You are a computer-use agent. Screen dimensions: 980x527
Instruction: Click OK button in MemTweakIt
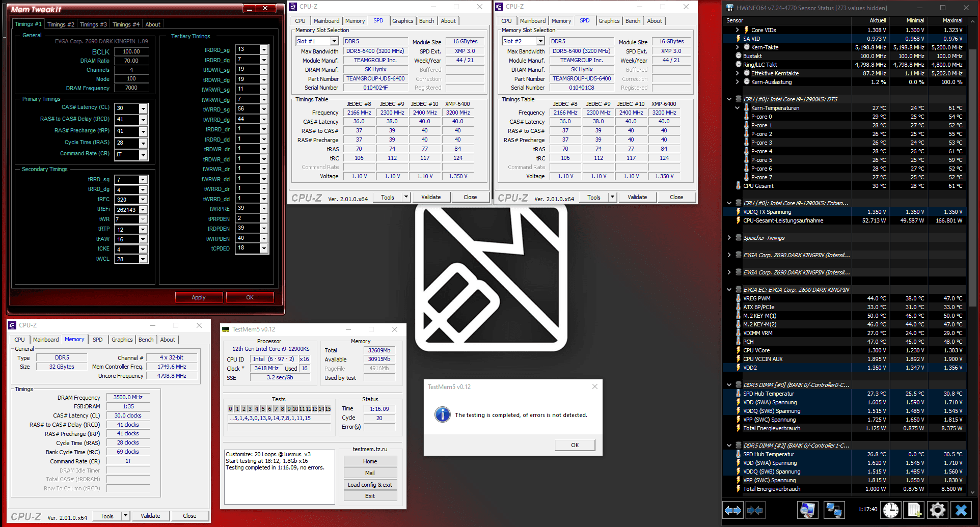pyautogui.click(x=250, y=297)
